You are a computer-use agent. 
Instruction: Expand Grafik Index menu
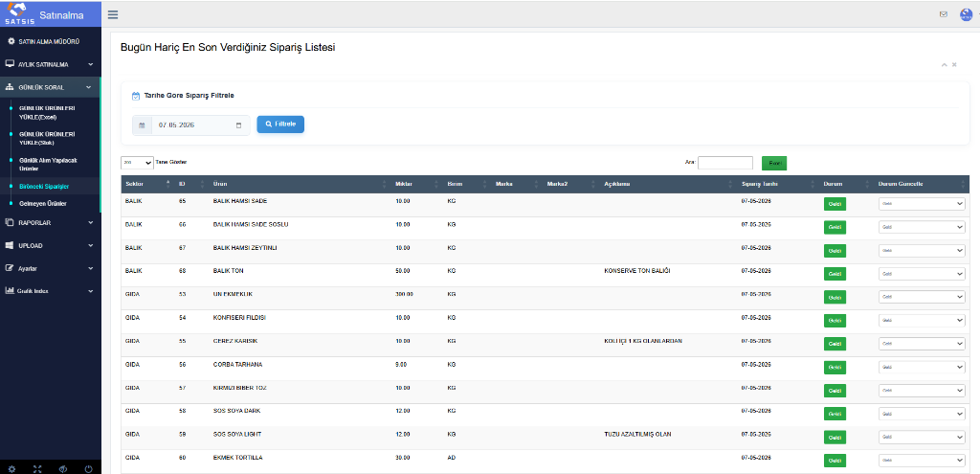pos(91,291)
